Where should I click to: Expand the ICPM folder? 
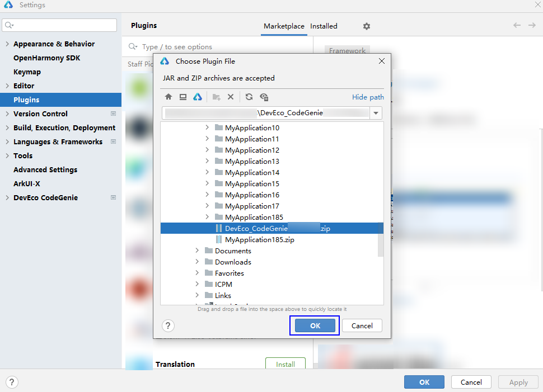[197, 284]
